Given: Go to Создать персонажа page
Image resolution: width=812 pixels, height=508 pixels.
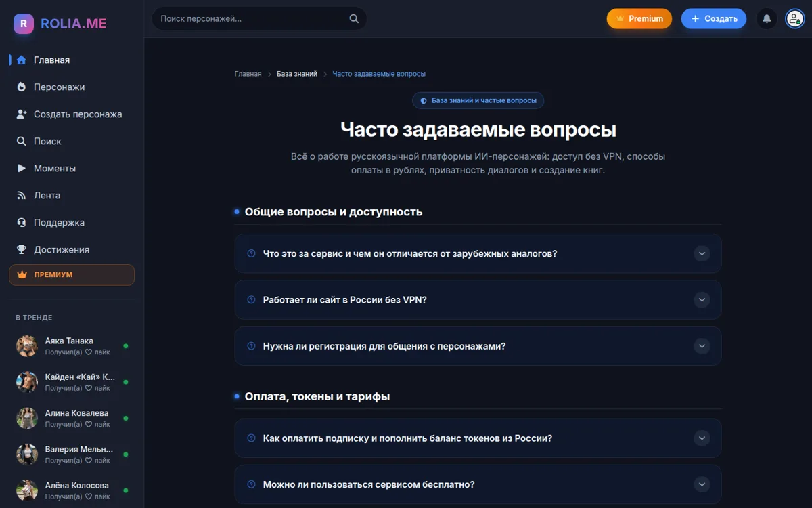Looking at the screenshot, I should point(72,114).
